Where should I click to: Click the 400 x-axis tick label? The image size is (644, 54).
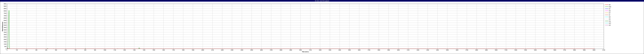(x=46, y=50)
